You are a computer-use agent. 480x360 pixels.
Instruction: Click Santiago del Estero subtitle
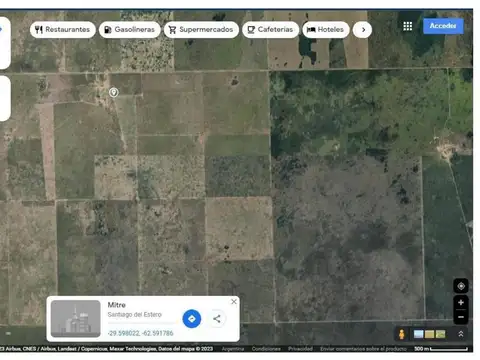pos(135,315)
